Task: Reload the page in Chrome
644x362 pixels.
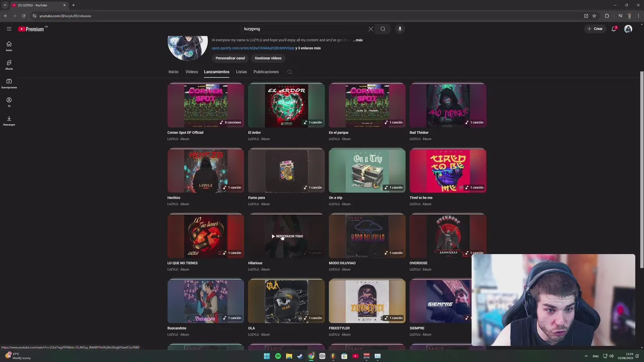Action: (x=23, y=16)
